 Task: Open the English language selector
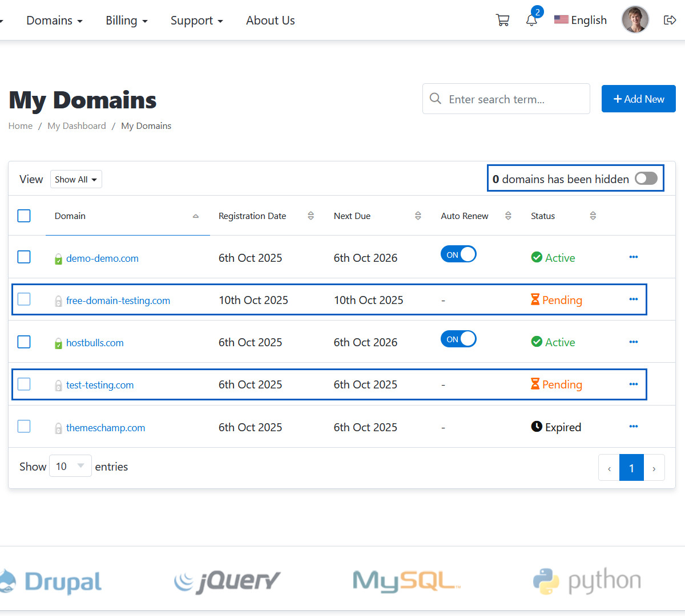tap(581, 21)
